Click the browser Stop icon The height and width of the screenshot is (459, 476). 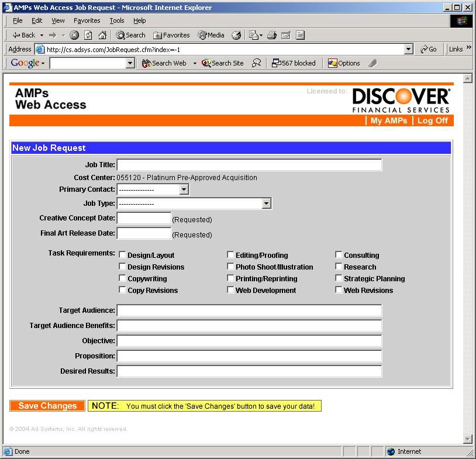[x=74, y=35]
